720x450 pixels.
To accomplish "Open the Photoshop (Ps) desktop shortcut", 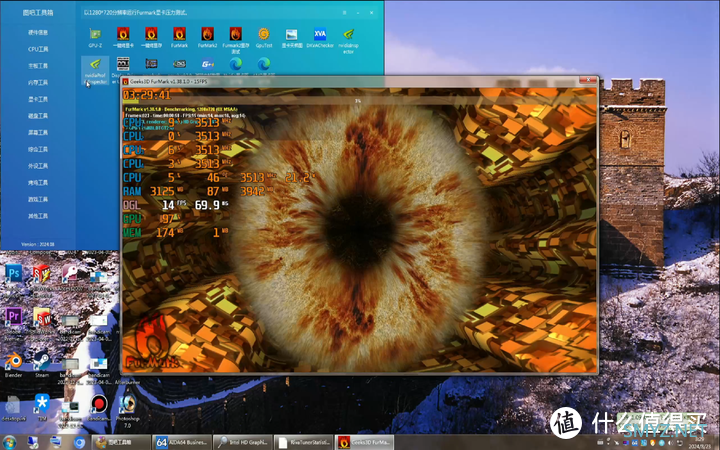I will pyautogui.click(x=13, y=274).
